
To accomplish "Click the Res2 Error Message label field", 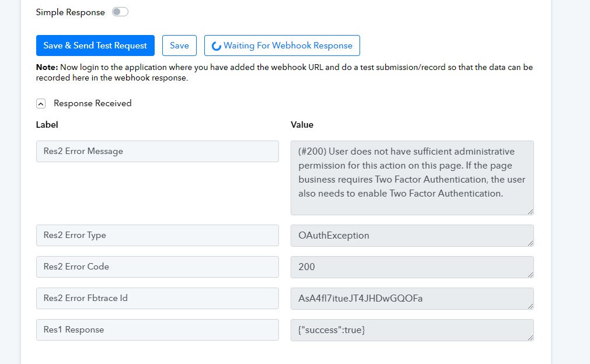I will click(158, 151).
